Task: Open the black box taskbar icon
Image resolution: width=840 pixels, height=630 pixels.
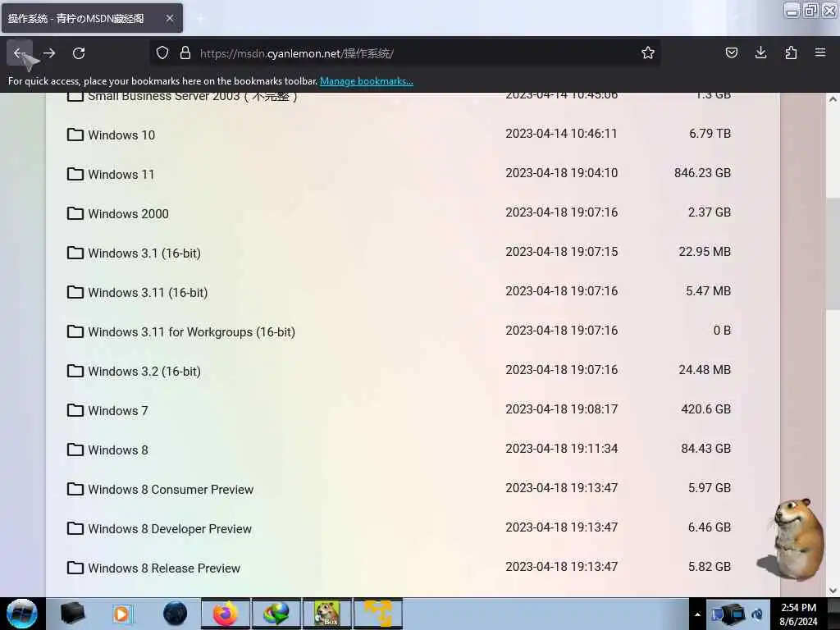Action: tap(72, 614)
